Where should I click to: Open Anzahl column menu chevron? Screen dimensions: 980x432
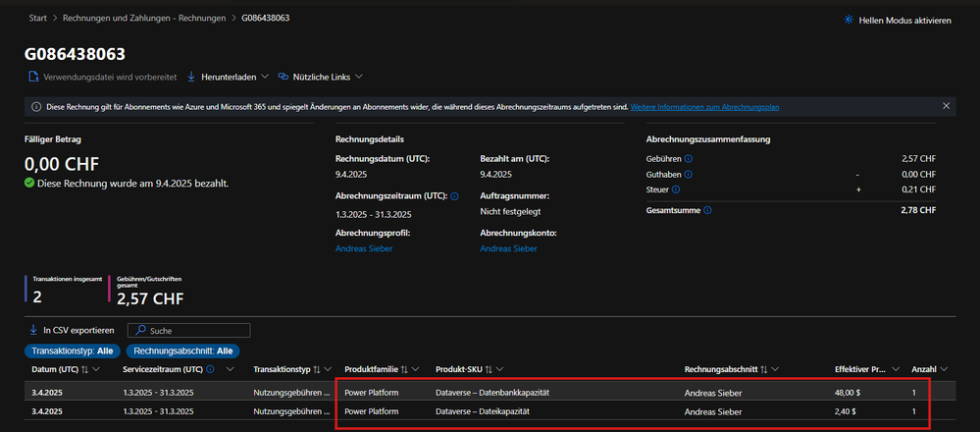tap(944, 369)
